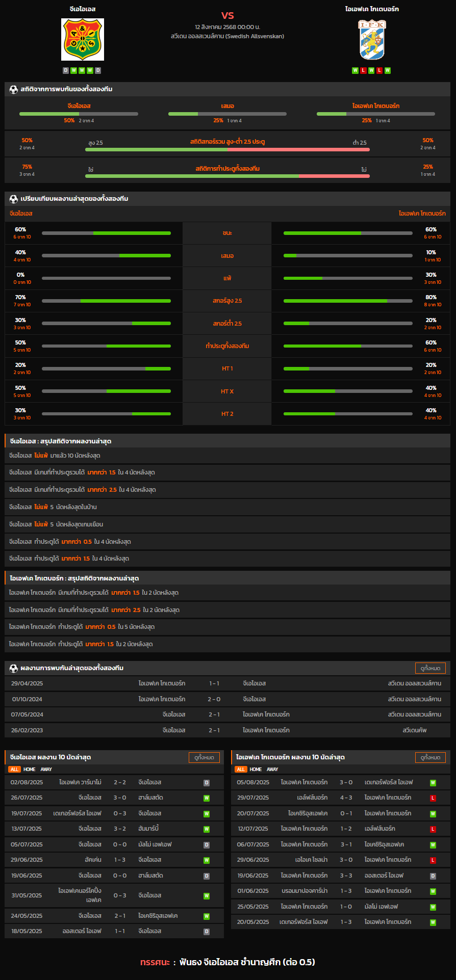Click L badge for 29/06/2025 IFK match
456x980 pixels.
pos(433,860)
